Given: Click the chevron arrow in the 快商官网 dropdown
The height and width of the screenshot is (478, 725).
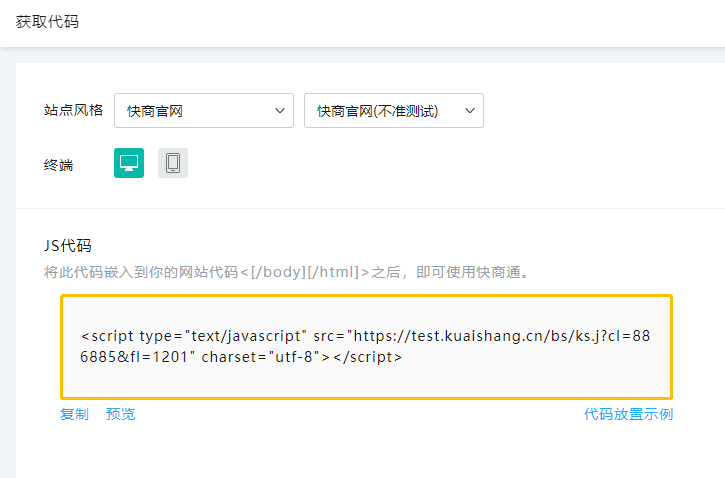Looking at the screenshot, I should pos(280,111).
